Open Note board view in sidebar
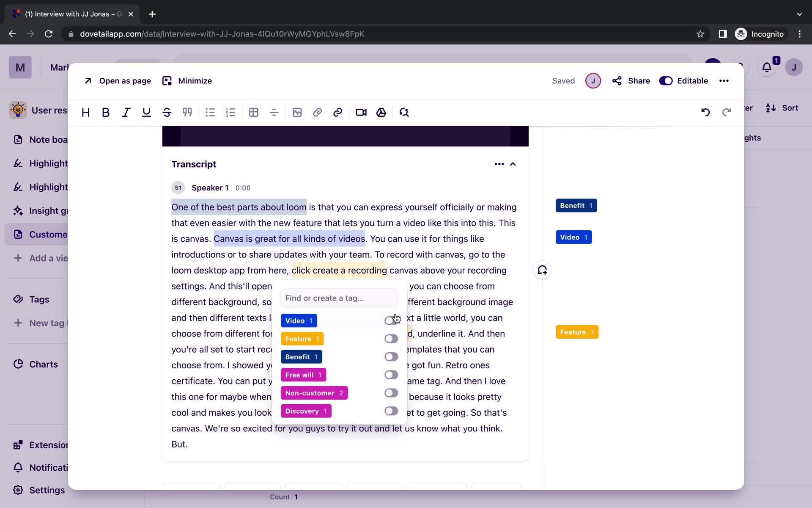 [40, 140]
